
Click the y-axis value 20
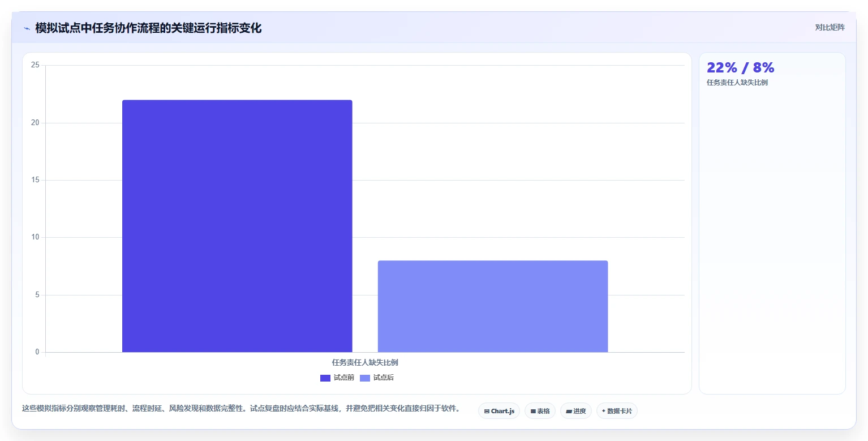(35, 123)
